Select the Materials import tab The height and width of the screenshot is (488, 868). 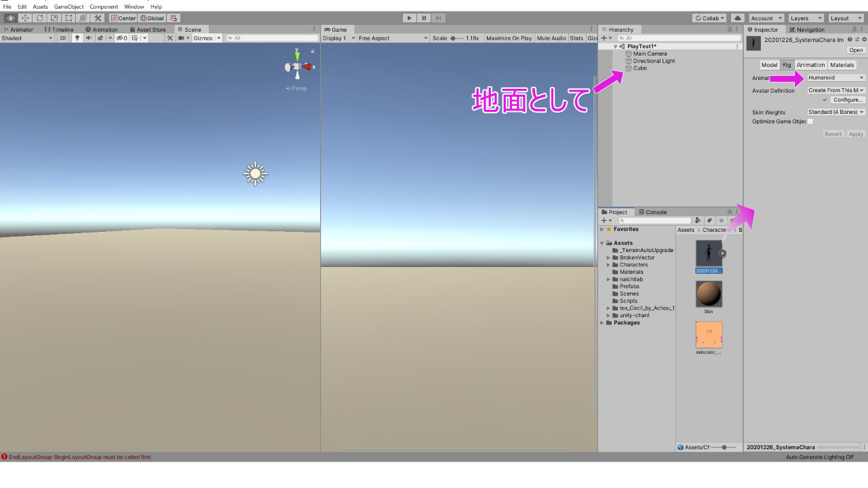click(842, 65)
